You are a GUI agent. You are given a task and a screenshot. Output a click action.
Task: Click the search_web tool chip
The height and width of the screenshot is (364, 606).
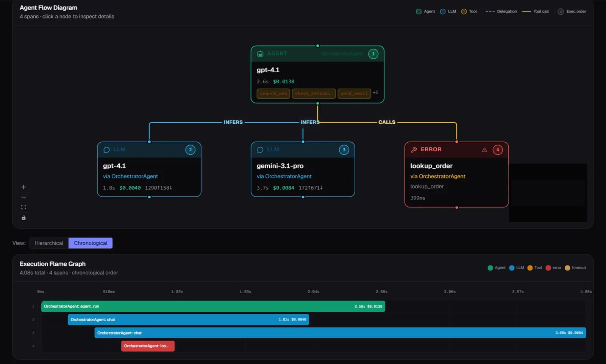pyautogui.click(x=273, y=93)
